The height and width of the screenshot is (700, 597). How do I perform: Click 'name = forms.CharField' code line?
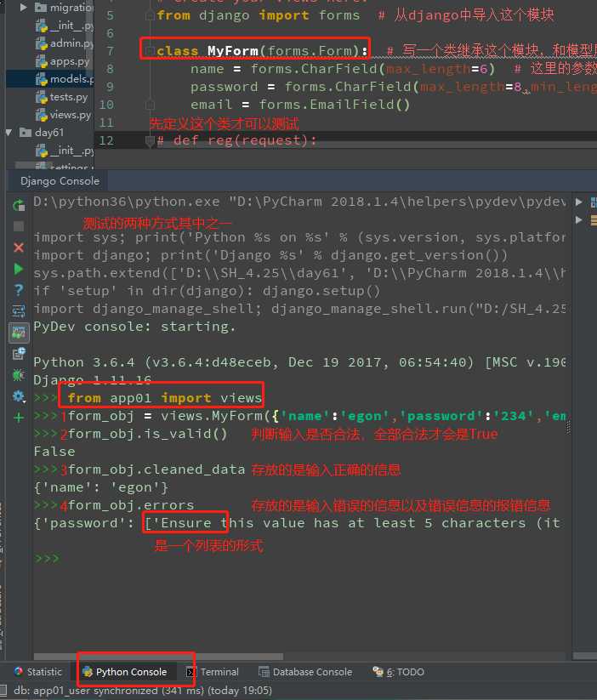[343, 69]
